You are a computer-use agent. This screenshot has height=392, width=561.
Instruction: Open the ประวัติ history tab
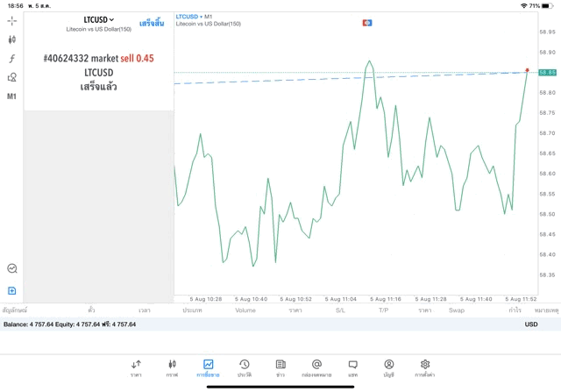coord(245,368)
